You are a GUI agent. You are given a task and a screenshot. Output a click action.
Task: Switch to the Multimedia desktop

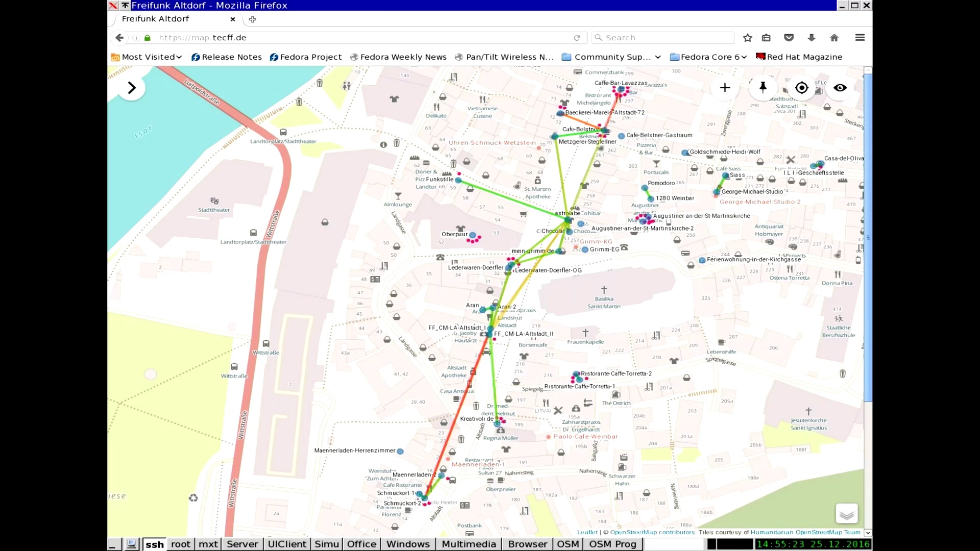click(x=469, y=544)
